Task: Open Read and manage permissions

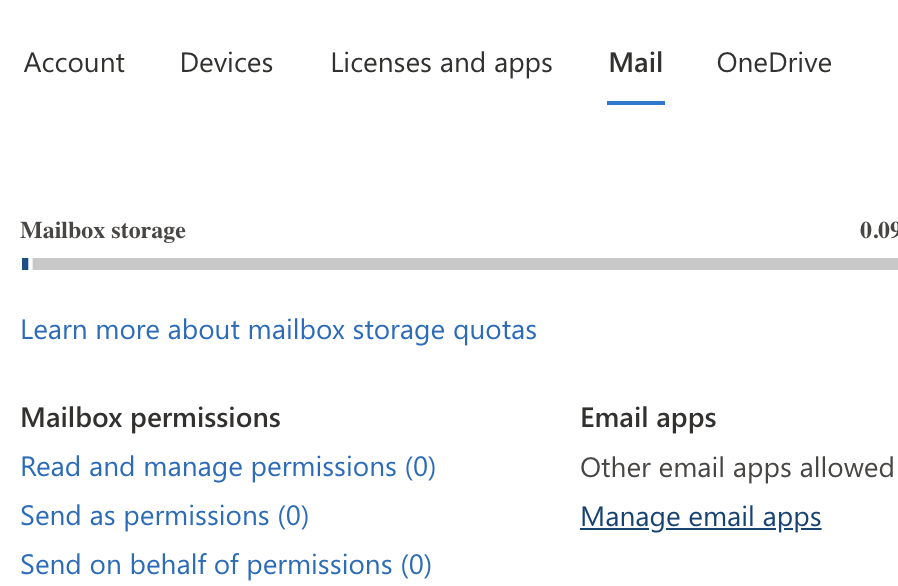Action: point(227,466)
